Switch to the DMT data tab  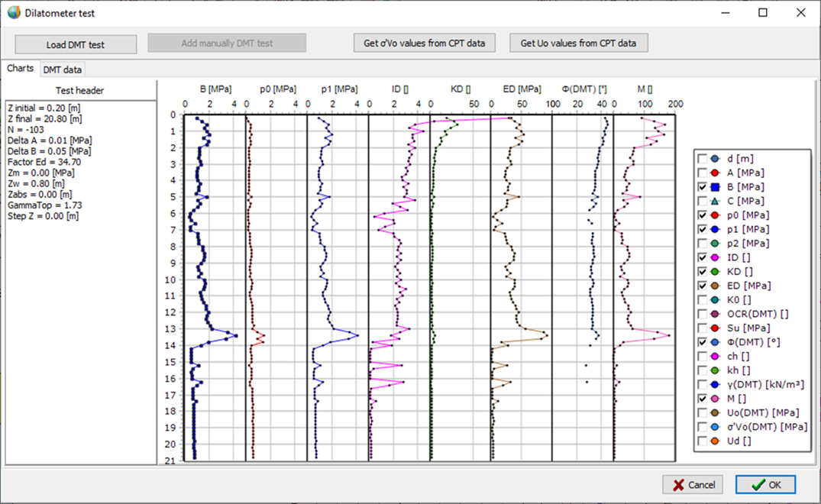point(63,69)
